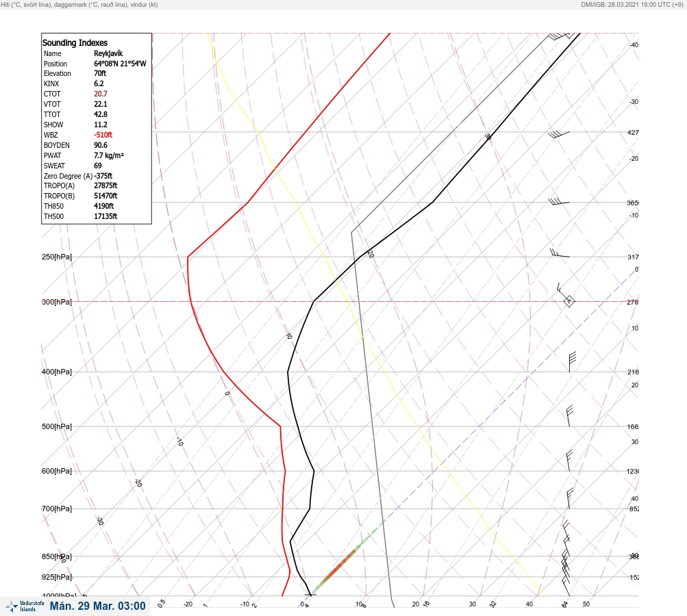
Task: Click the '250[hPa]' pressure label
Action: pyautogui.click(x=57, y=257)
